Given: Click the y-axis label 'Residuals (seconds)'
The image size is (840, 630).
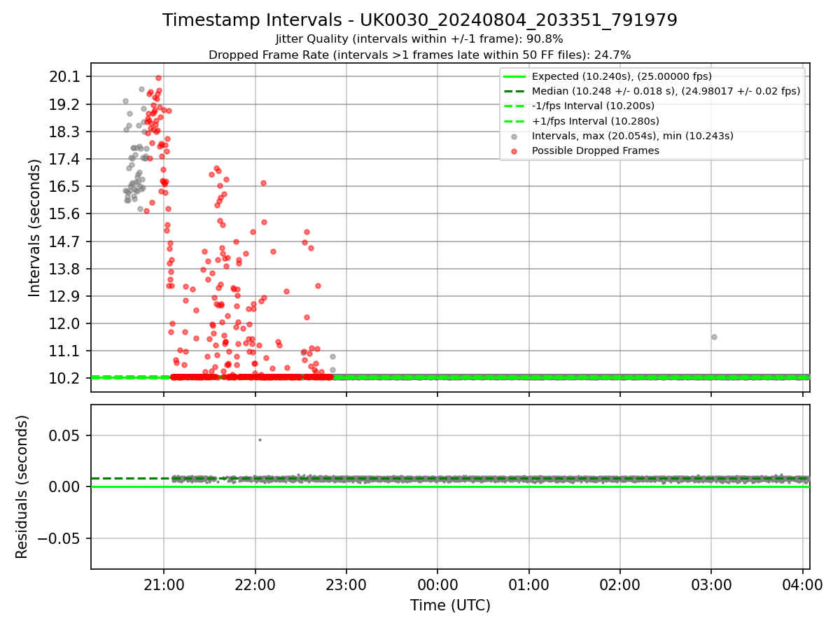Looking at the screenshot, I should [x=22, y=486].
